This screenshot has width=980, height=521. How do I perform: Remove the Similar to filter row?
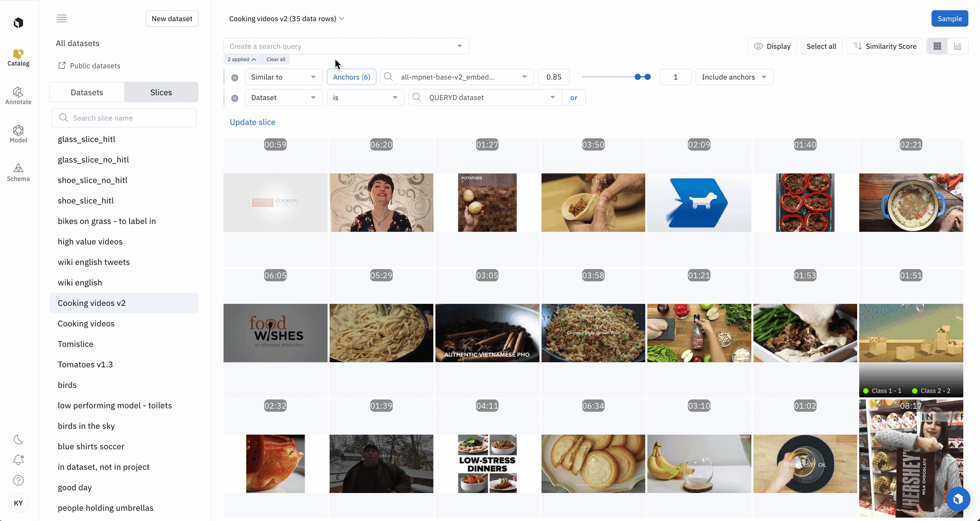[x=235, y=78]
